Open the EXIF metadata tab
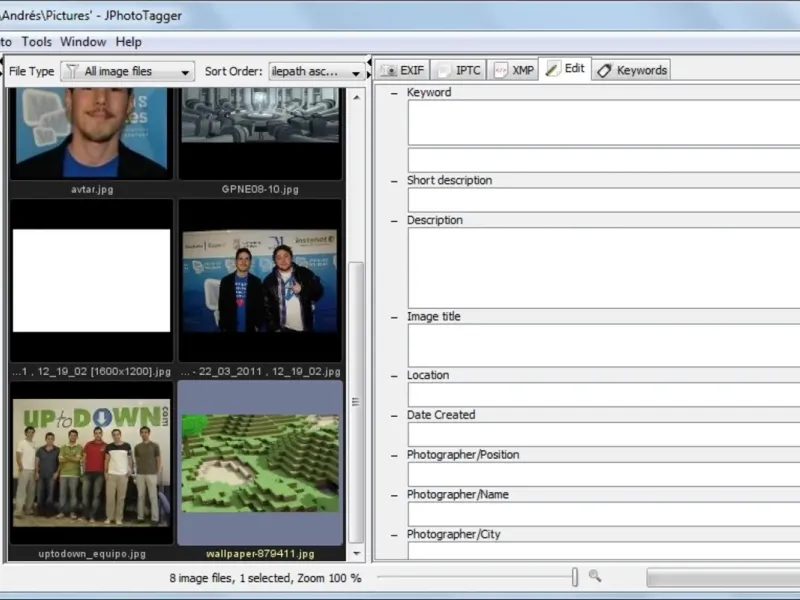The image size is (800, 600). pyautogui.click(x=402, y=70)
